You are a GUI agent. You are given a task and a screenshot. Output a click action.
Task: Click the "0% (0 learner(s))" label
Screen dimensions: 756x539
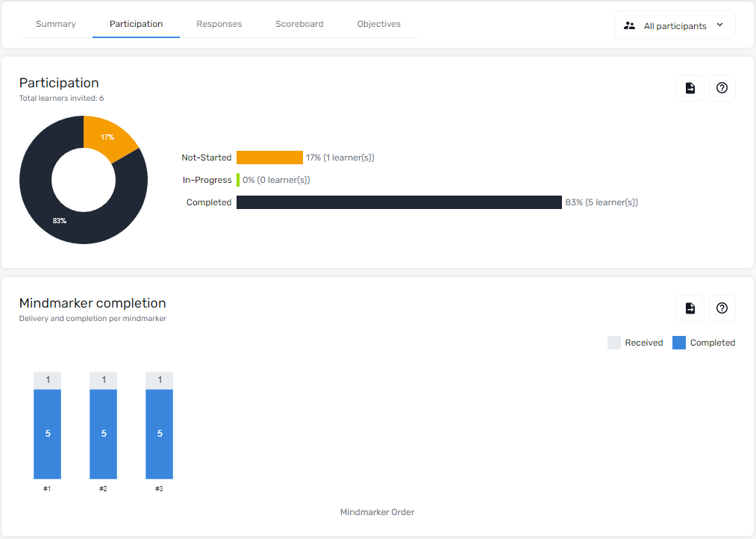point(276,180)
